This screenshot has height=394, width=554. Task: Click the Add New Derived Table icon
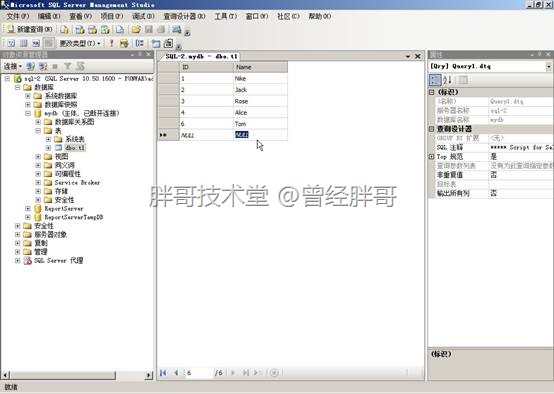(x=168, y=43)
